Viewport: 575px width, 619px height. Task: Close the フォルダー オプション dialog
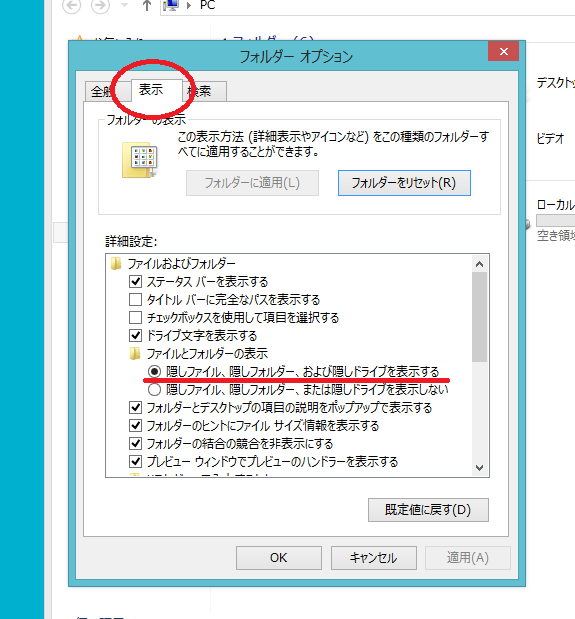pos(503,51)
